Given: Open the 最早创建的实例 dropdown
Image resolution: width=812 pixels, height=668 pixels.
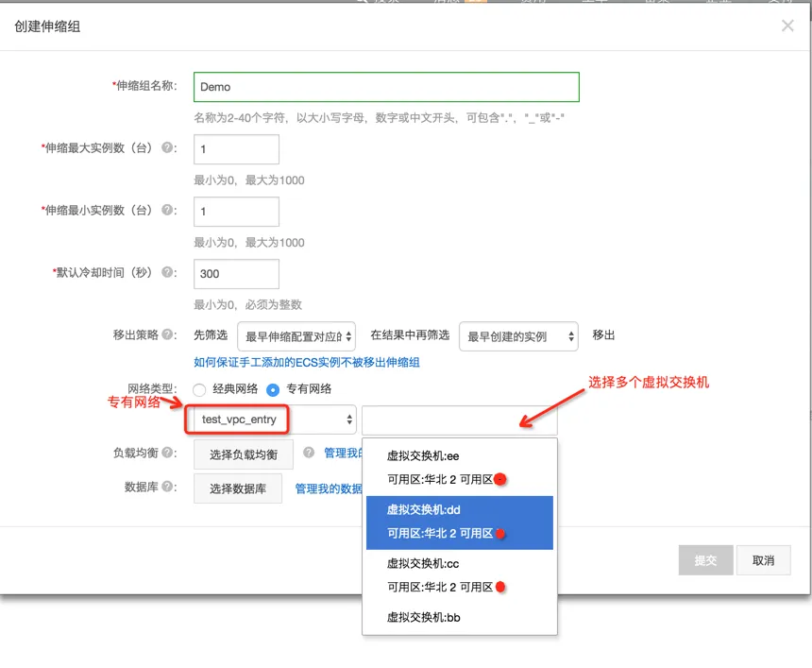Looking at the screenshot, I should 517,335.
